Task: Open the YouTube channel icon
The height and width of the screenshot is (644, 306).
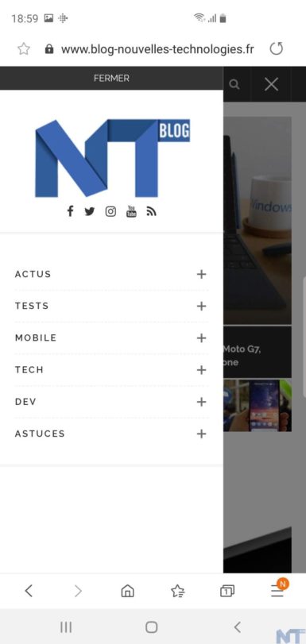Action: (x=131, y=211)
